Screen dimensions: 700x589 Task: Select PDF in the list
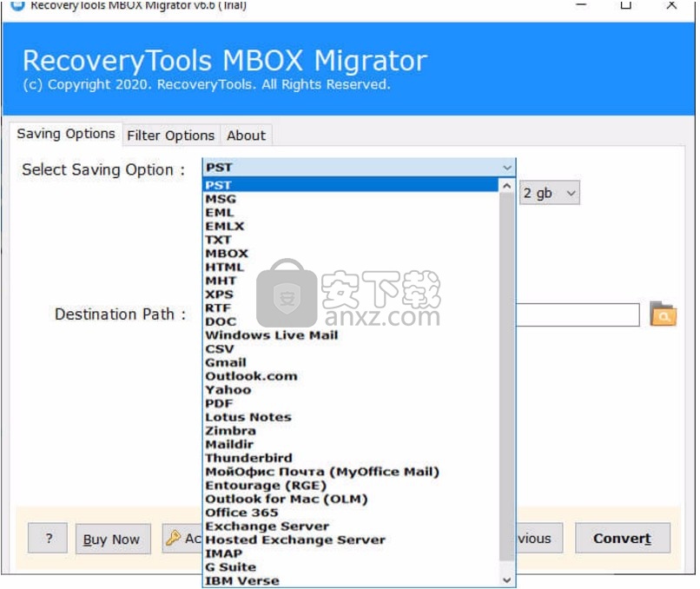pyautogui.click(x=351, y=403)
